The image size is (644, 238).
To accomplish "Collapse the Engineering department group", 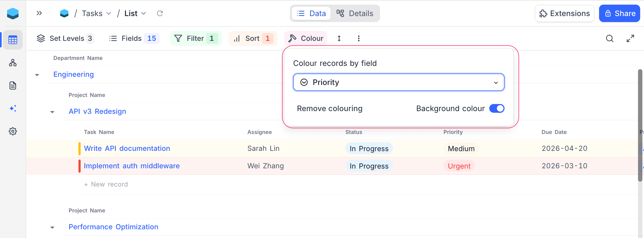I will [37, 75].
